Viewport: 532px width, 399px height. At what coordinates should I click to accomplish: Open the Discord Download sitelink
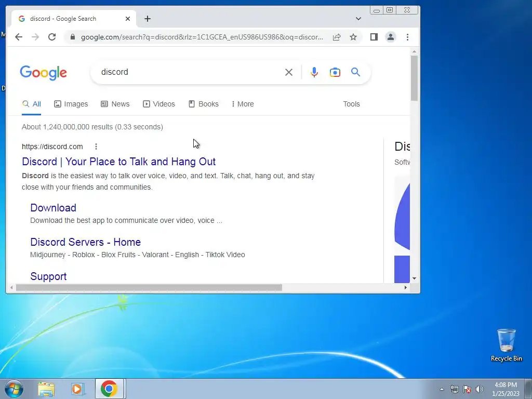[54, 208]
